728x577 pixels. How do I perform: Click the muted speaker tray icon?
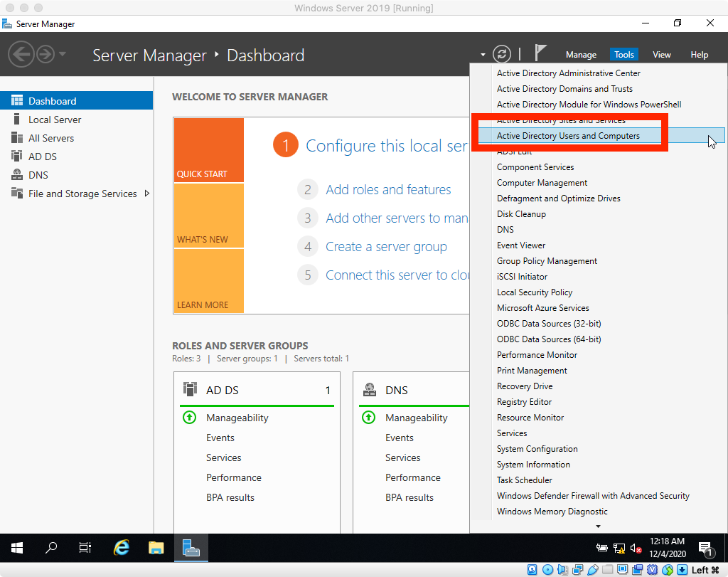636,549
